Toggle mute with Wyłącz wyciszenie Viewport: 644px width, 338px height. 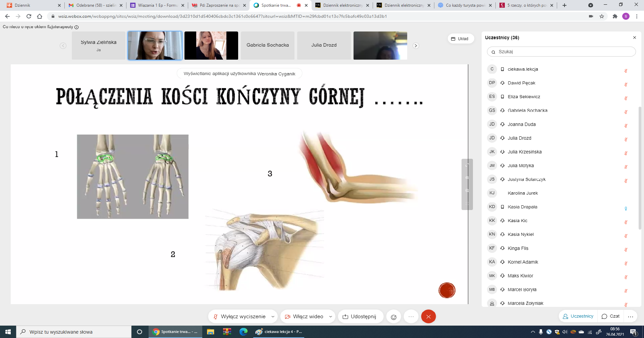[239, 317]
